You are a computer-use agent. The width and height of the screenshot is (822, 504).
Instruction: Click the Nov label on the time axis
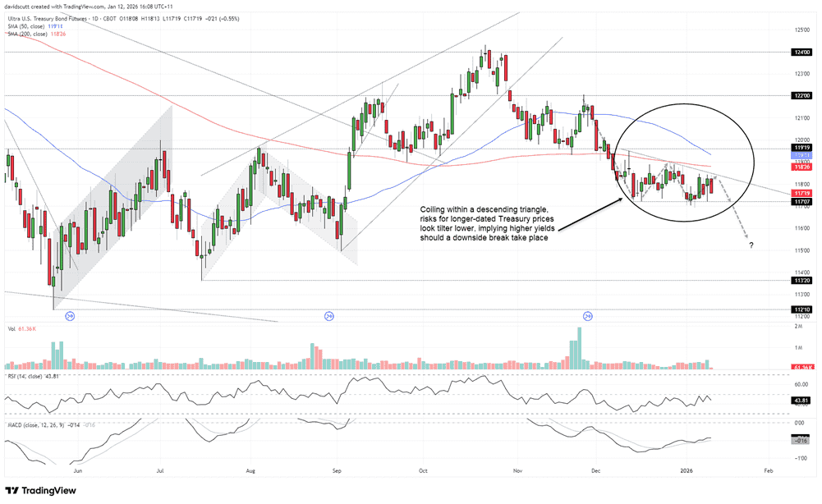518,471
